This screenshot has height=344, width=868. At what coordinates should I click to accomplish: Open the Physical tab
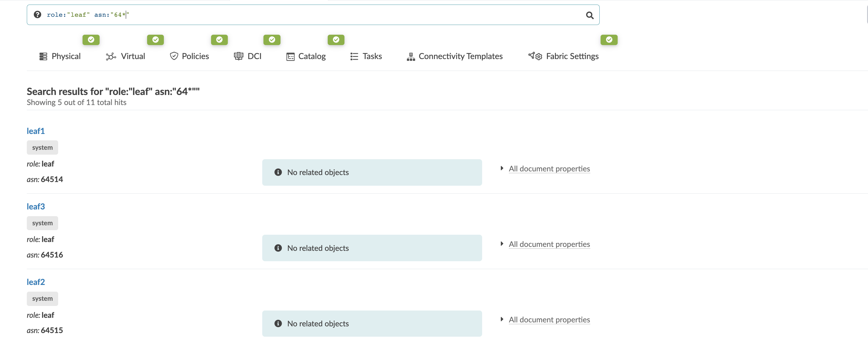60,56
